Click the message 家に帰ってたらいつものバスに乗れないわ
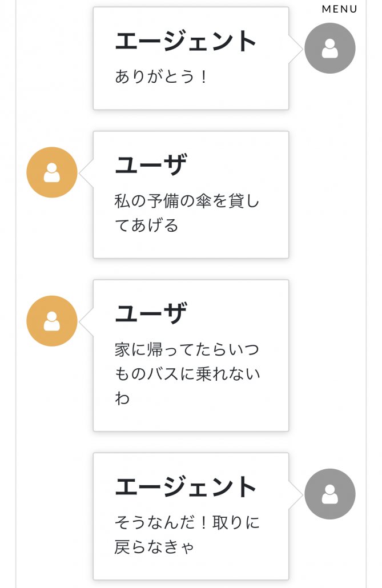 click(187, 374)
